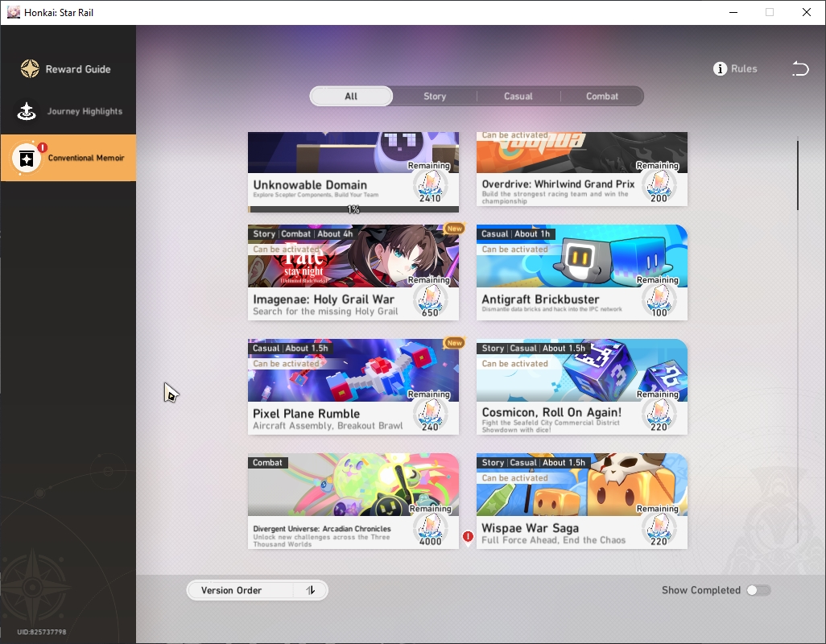Viewport: 826px width, 644px height.
Task: Select the Journey Highlights icon
Action: click(x=27, y=111)
